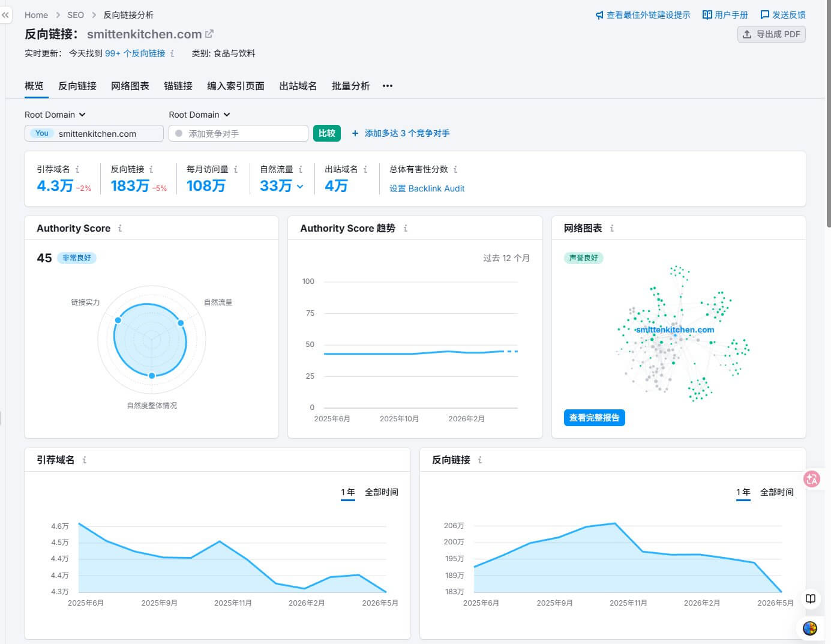The image size is (831, 644).
Task: Click the 发送反馈 speech bubble icon
Action: pyautogui.click(x=765, y=15)
